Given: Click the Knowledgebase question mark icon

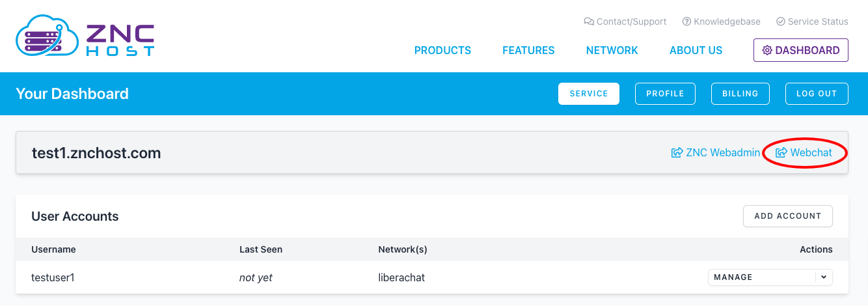Looking at the screenshot, I should click(686, 21).
